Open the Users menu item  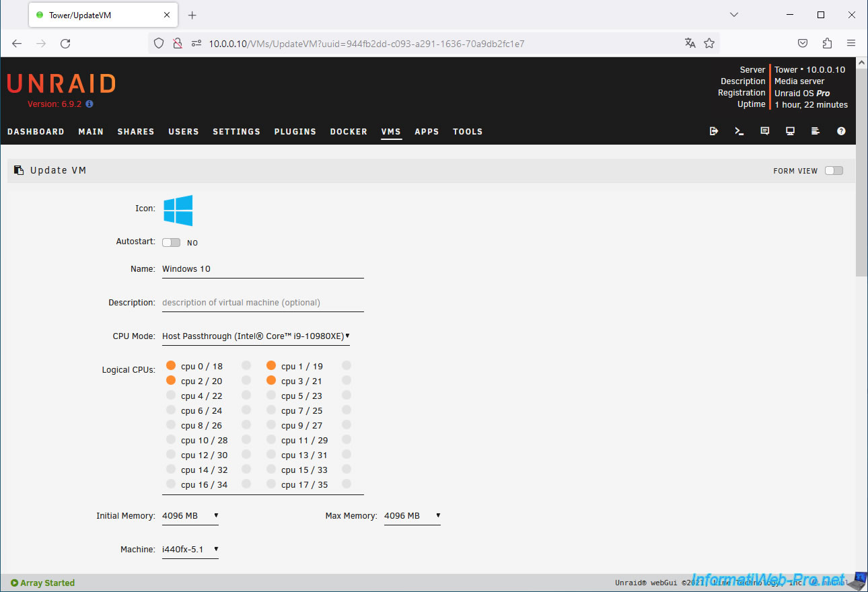click(184, 132)
